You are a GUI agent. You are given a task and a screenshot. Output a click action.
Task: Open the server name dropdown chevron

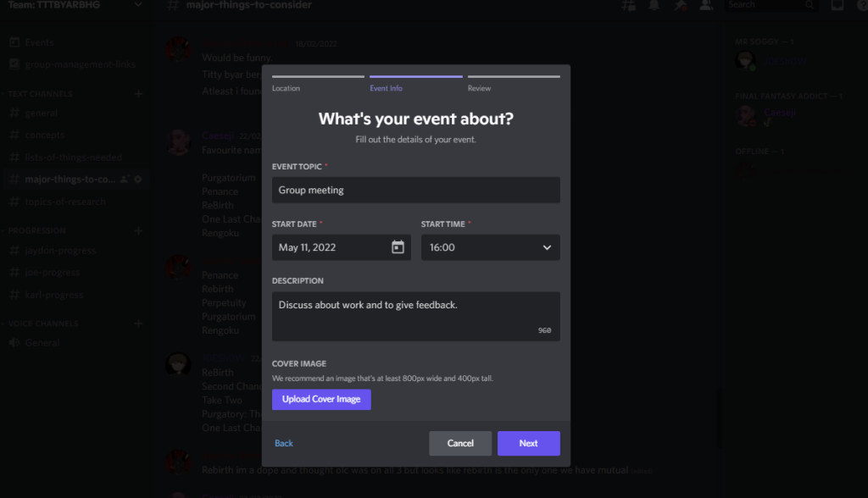point(138,5)
